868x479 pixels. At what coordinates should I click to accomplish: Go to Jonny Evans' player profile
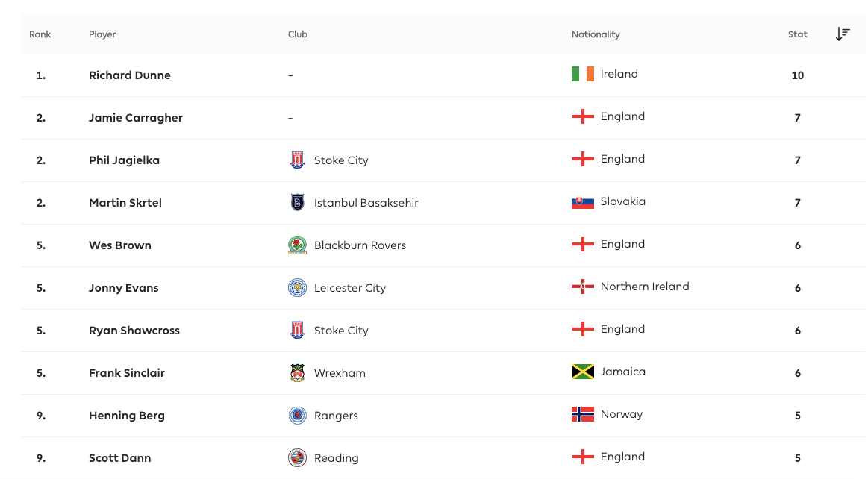(123, 288)
